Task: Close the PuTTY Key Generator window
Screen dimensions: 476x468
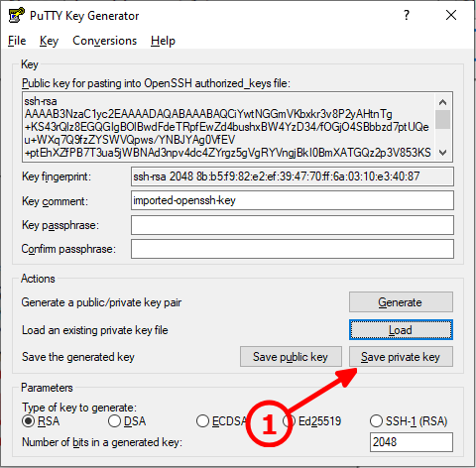Action: tap(451, 15)
